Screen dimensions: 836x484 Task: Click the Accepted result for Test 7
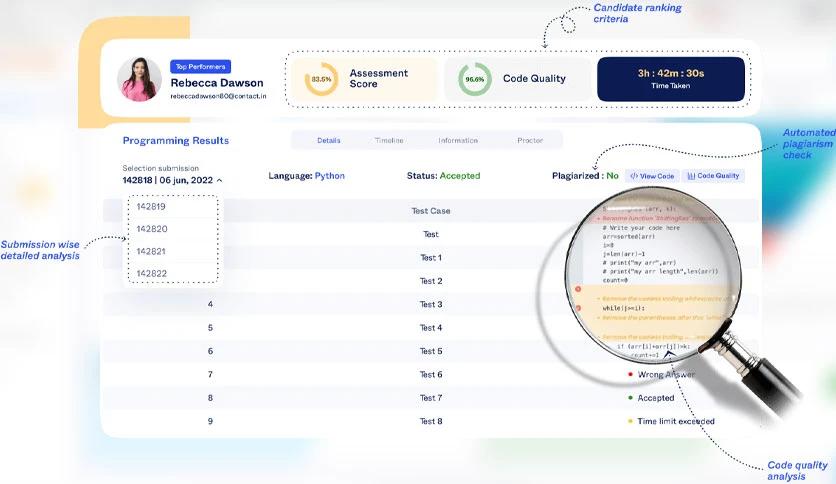pos(656,398)
